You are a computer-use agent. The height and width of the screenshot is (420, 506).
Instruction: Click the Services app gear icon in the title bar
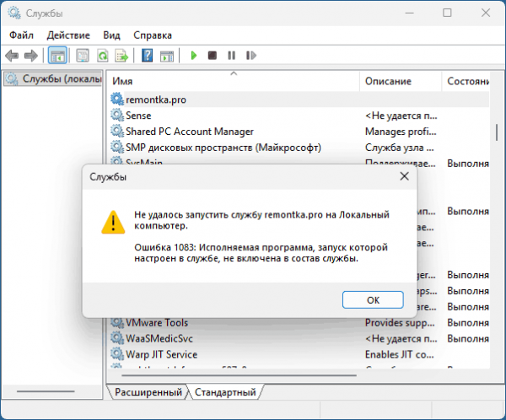point(13,13)
